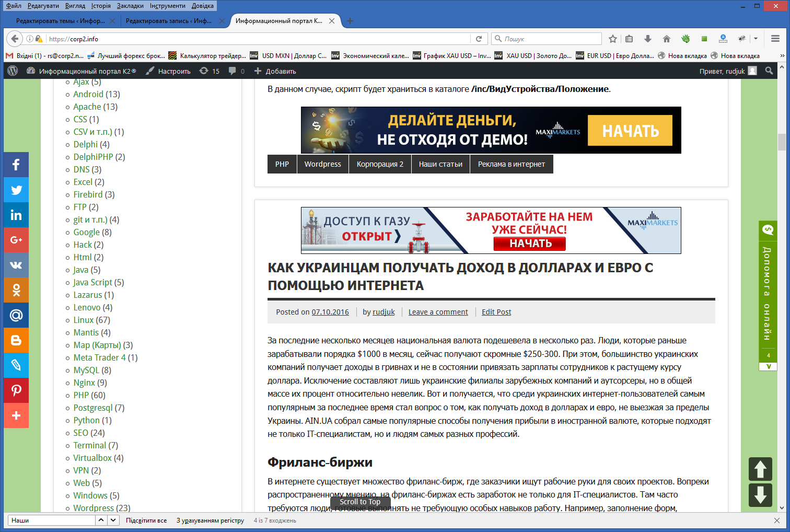The width and height of the screenshot is (790, 532).
Task: Find next match arrow in find bar
Action: coord(113,520)
